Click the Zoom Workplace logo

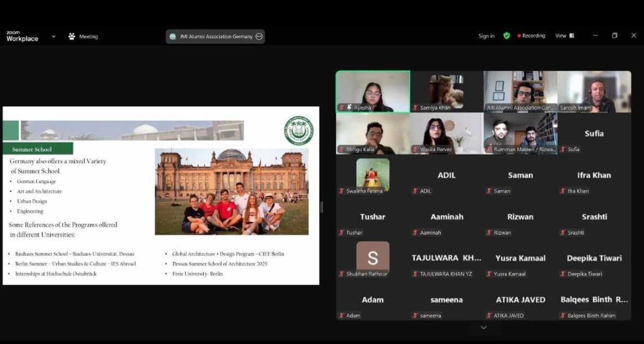click(22, 37)
